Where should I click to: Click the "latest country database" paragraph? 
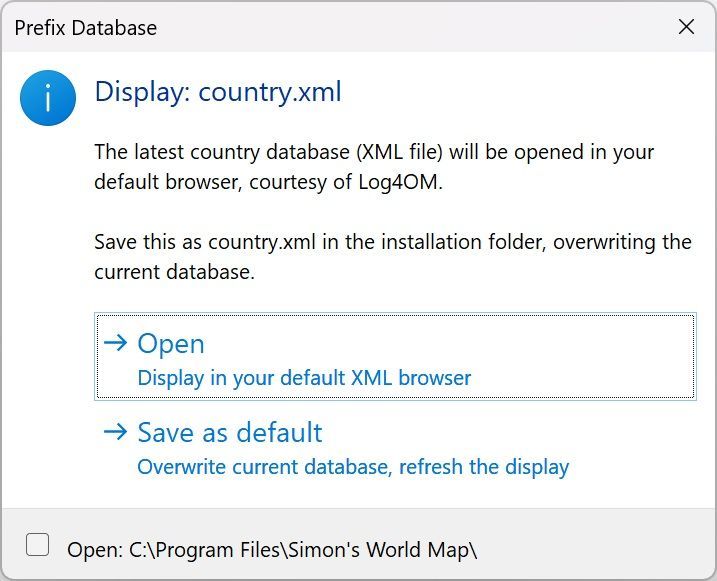coord(374,153)
